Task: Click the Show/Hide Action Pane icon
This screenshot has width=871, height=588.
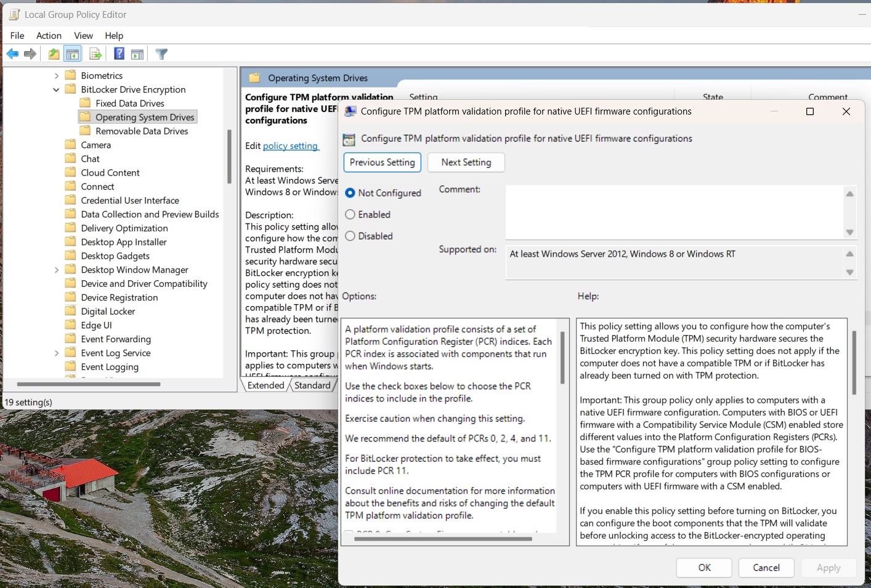Action: point(137,54)
